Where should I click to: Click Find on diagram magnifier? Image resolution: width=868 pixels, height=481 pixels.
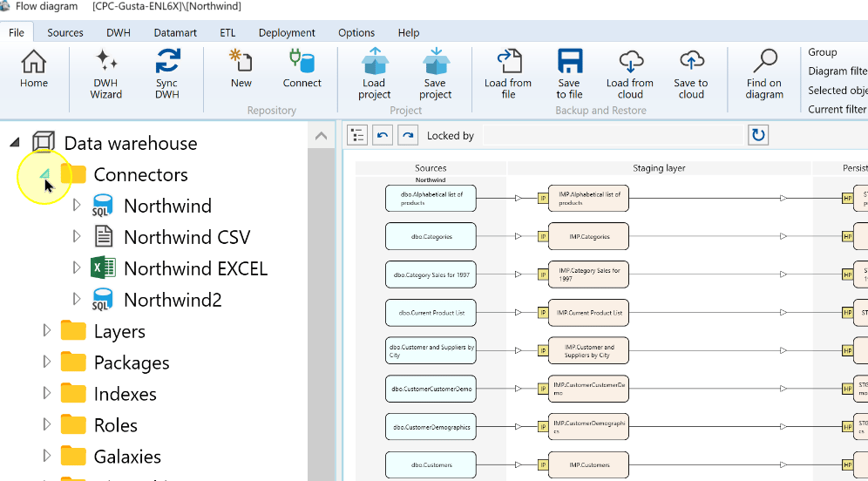pos(764,61)
